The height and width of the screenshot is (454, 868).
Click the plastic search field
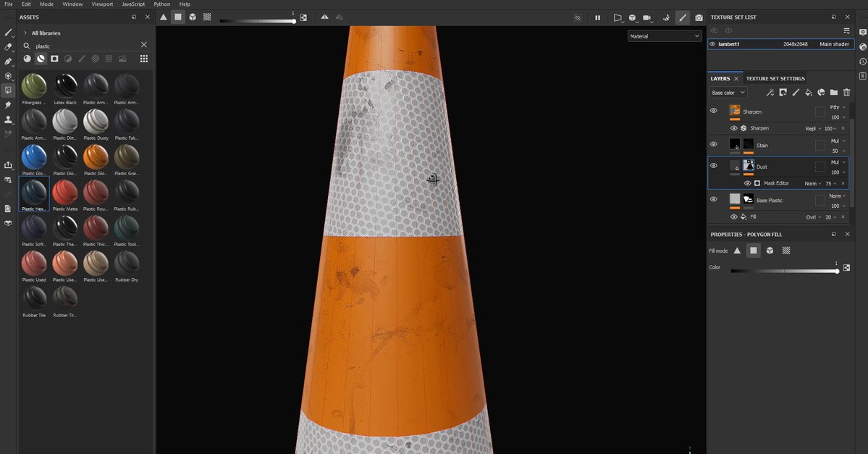[x=86, y=46]
